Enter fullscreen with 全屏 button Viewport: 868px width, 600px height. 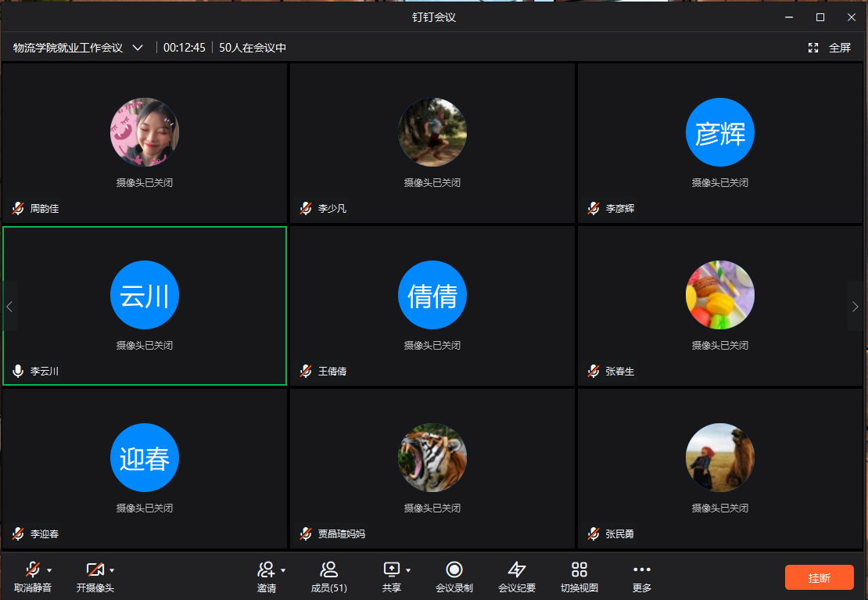(x=830, y=48)
